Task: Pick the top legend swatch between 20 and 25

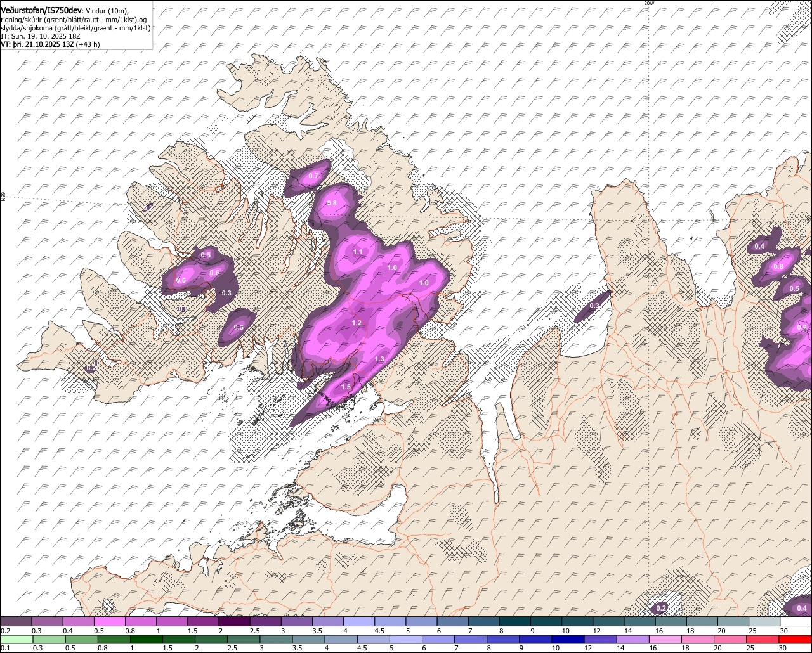Action: coord(733,622)
